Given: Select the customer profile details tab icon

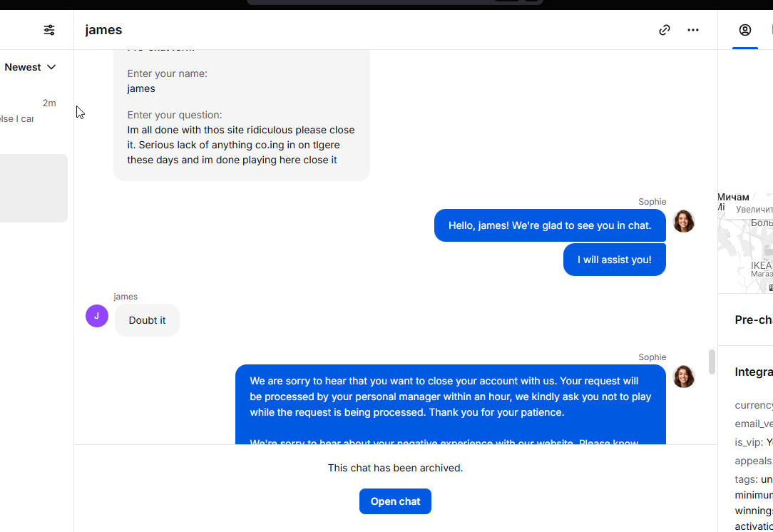Looking at the screenshot, I should coord(745,30).
